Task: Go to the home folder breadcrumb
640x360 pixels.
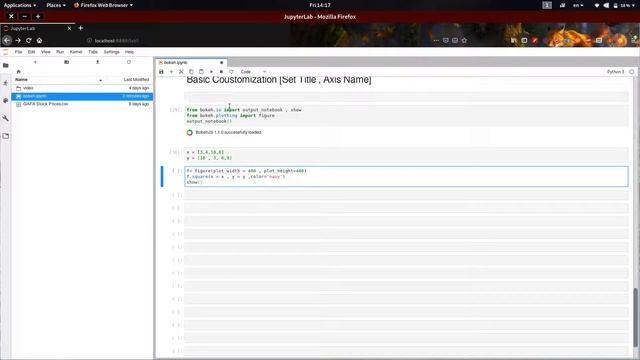Action: pyautogui.click(x=18, y=71)
